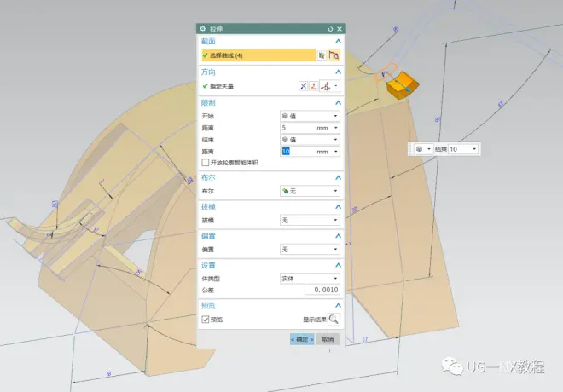The image size is (563, 392).
Task: Click the gear icon in the 拉伸 title bar
Action: coord(202,28)
